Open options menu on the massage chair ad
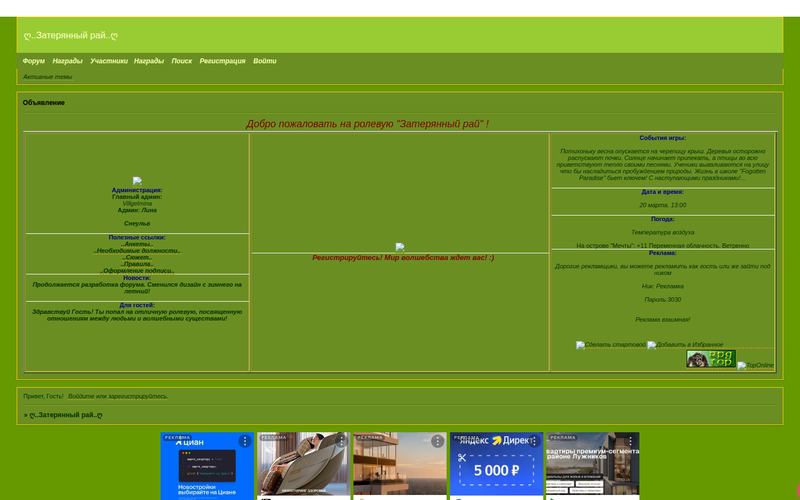Viewport: 800px width, 500px height. coord(341,441)
